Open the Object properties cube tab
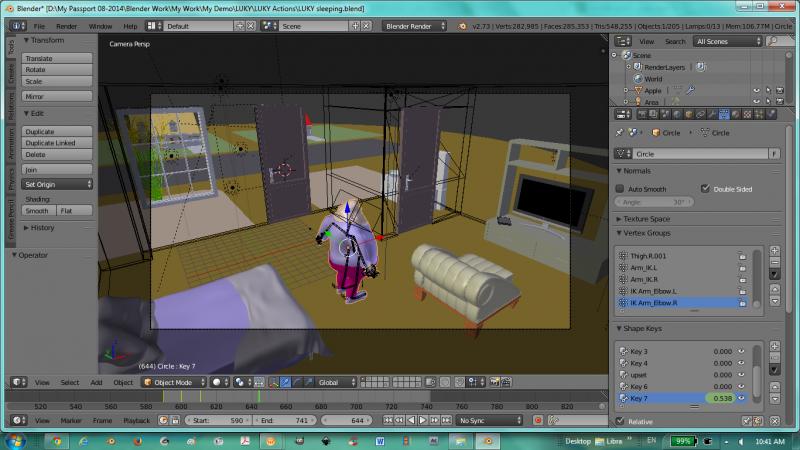Viewport: 800px width, 450px height. click(x=689, y=115)
